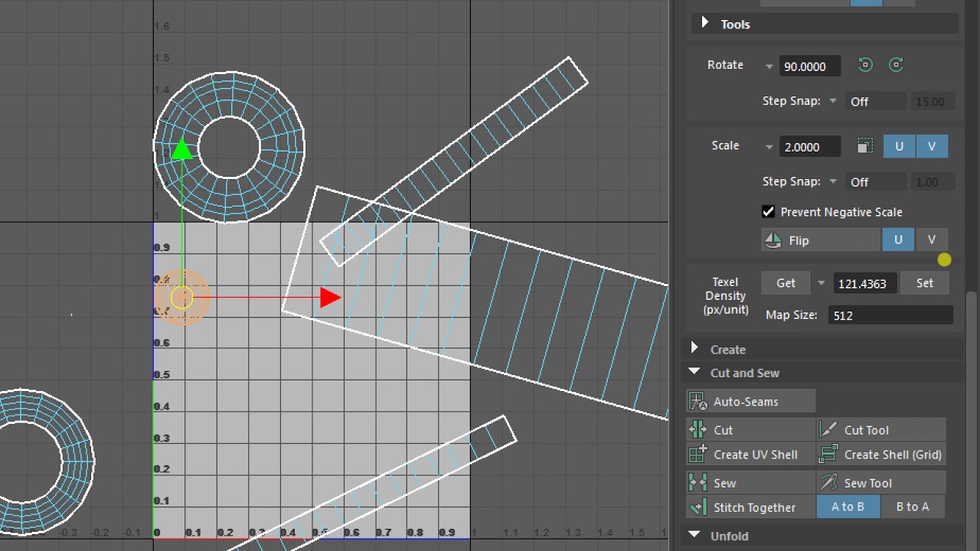Rotate counterclockwise with the left rotate icon
This screenshot has width=980, height=551.
pyautogui.click(x=865, y=65)
